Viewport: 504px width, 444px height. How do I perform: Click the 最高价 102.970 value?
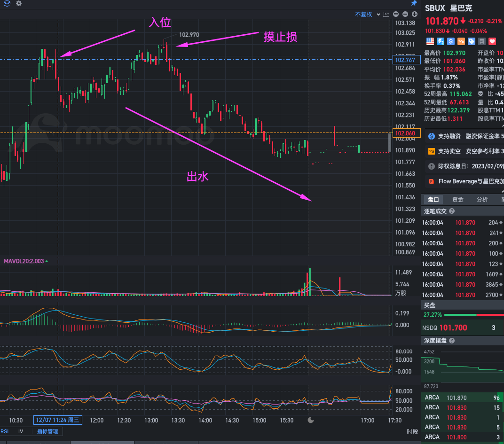[454, 53]
